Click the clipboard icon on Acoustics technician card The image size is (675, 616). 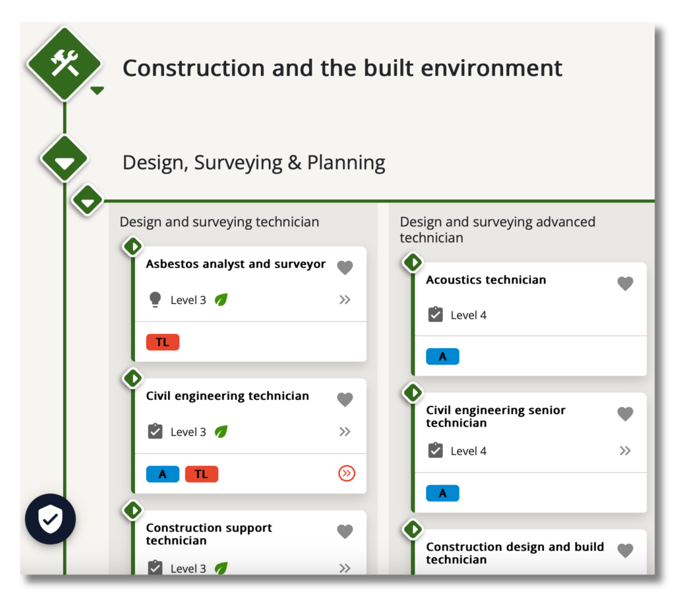(x=435, y=315)
